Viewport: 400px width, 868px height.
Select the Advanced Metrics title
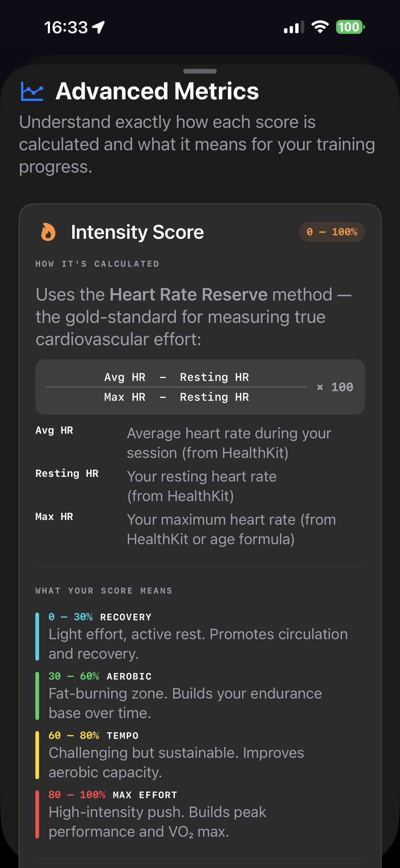(x=157, y=90)
